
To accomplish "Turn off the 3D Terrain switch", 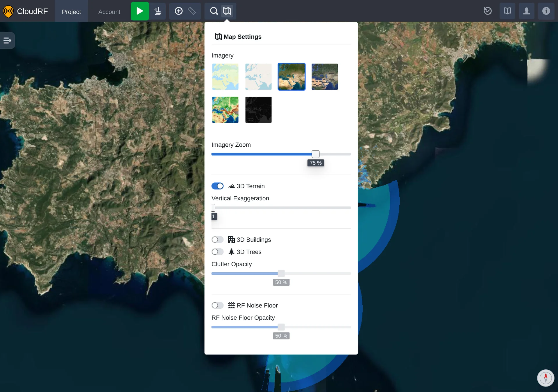I will 217,186.
